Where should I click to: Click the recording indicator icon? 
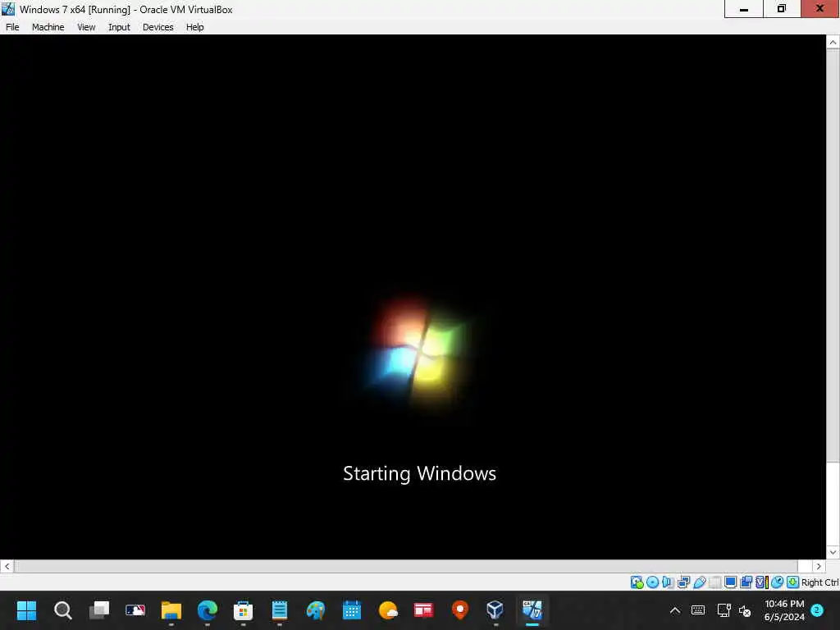tap(746, 582)
